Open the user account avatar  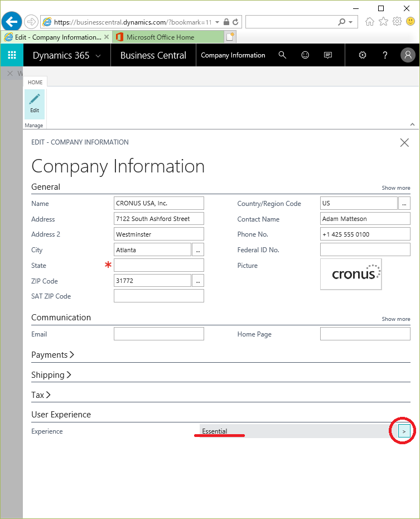coord(408,55)
